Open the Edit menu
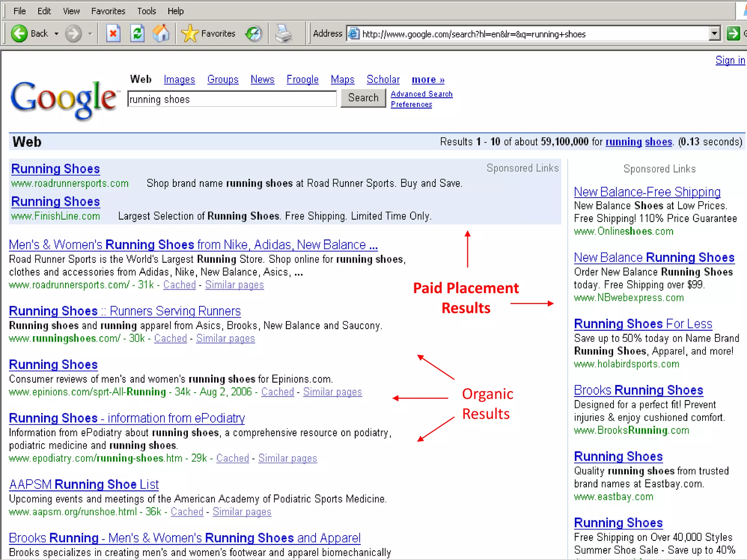747x560 pixels. pyautogui.click(x=44, y=11)
